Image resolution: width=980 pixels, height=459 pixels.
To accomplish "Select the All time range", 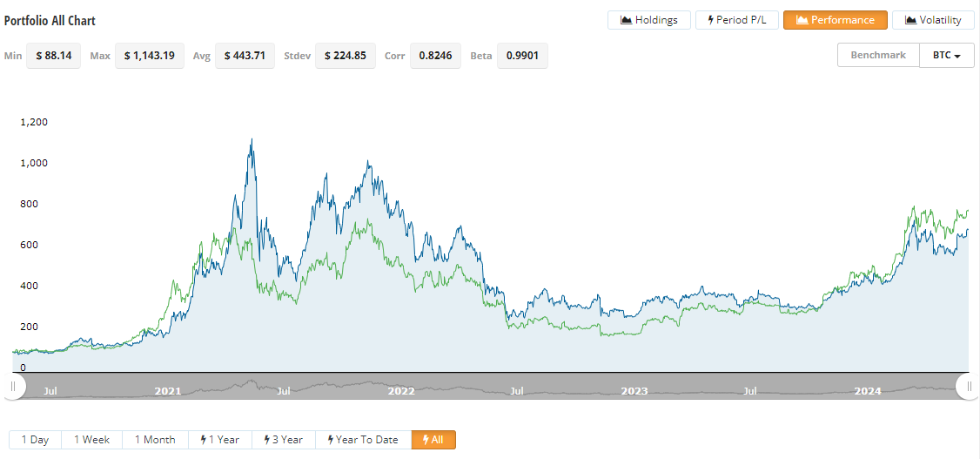I will pos(433,440).
